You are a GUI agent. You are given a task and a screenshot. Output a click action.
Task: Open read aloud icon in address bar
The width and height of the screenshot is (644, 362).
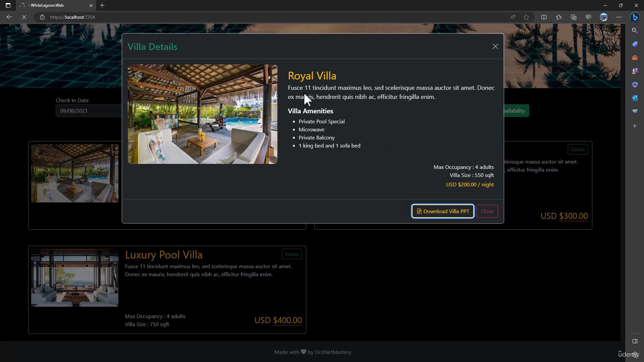click(513, 17)
